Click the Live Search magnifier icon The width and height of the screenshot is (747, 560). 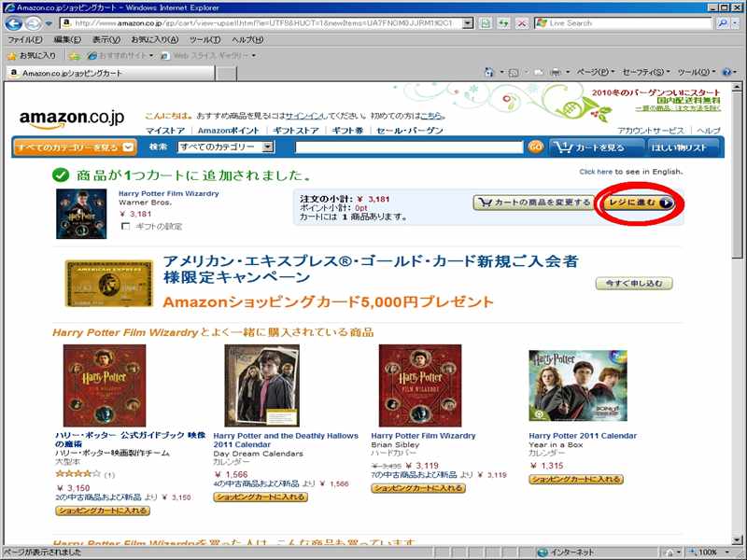[722, 22]
